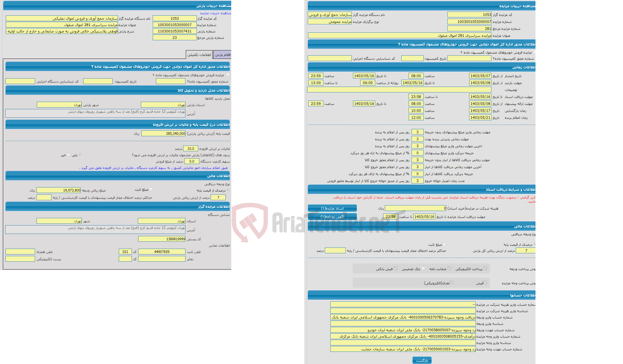Click the فیش بانکی payment icon
The height and width of the screenshot is (364, 623).
pos(395,269)
